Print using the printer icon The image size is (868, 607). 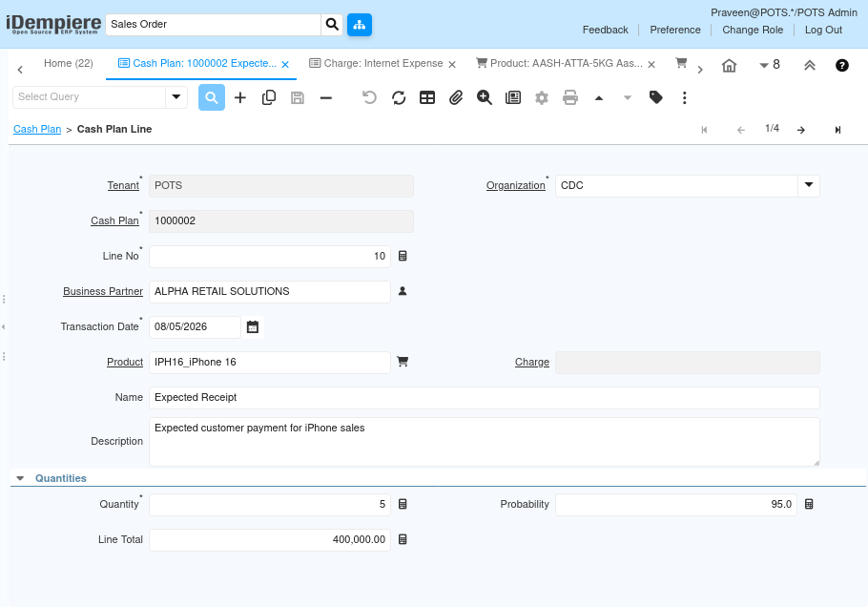[x=570, y=98]
